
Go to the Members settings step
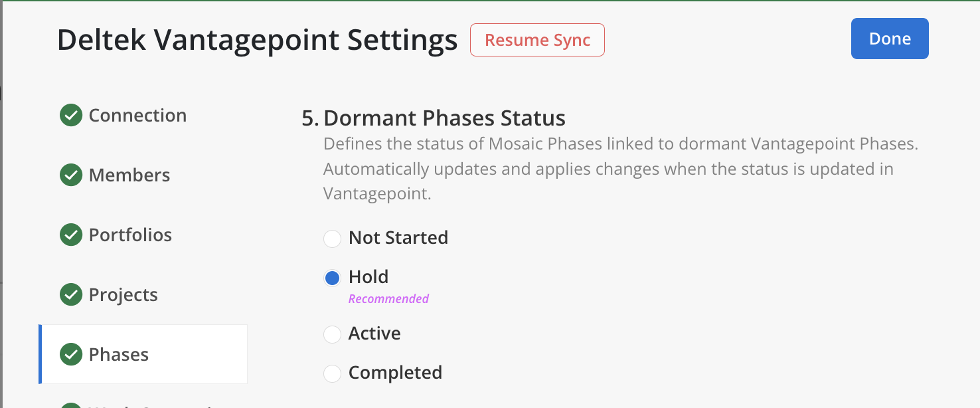pyautogui.click(x=129, y=175)
